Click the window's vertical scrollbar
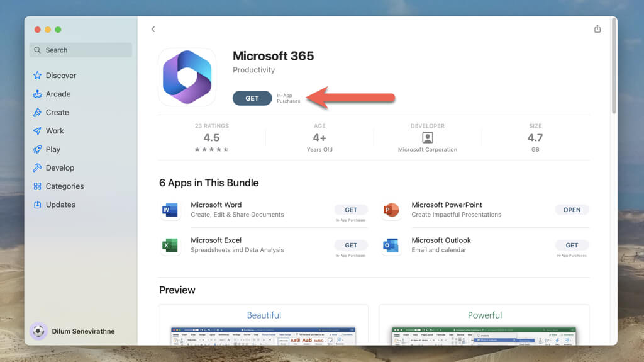644x362 pixels. [614, 66]
